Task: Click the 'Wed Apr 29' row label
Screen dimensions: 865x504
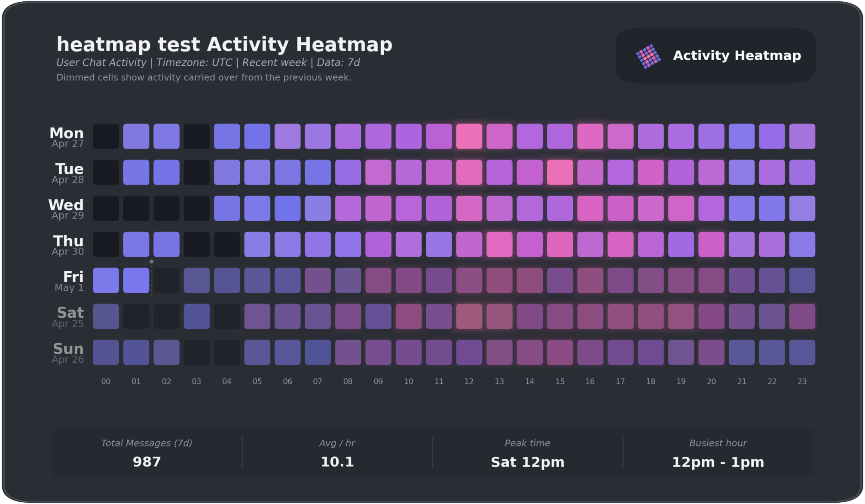Action: pyautogui.click(x=66, y=209)
